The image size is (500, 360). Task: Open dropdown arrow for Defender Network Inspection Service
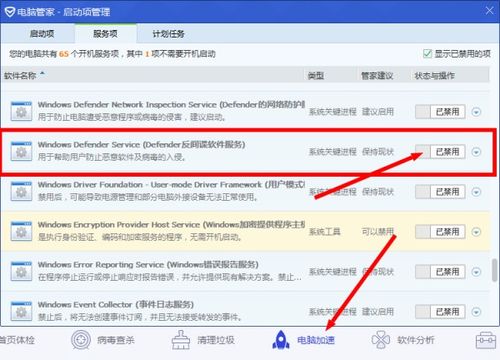click(476, 112)
